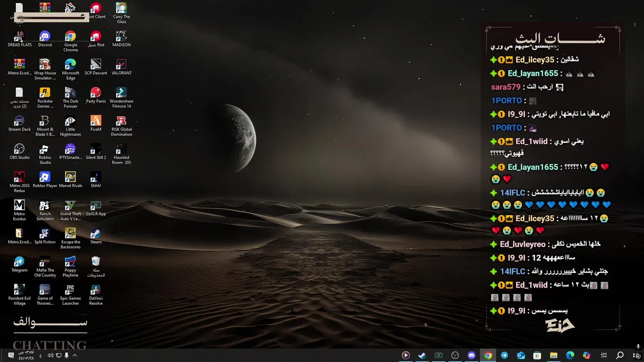Open Outlook from the taskbar
644x362 pixels.
(521, 355)
